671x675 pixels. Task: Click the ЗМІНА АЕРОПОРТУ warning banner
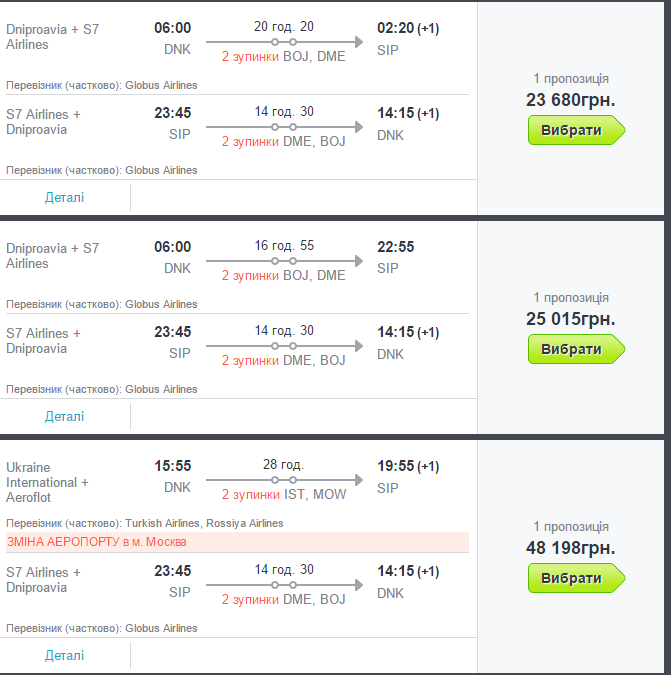235,542
